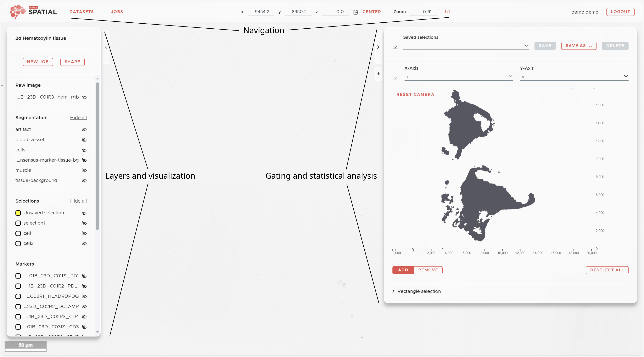The height and width of the screenshot is (357, 644).
Task: Open the Y-Axis dropdown
Action: point(626,76)
